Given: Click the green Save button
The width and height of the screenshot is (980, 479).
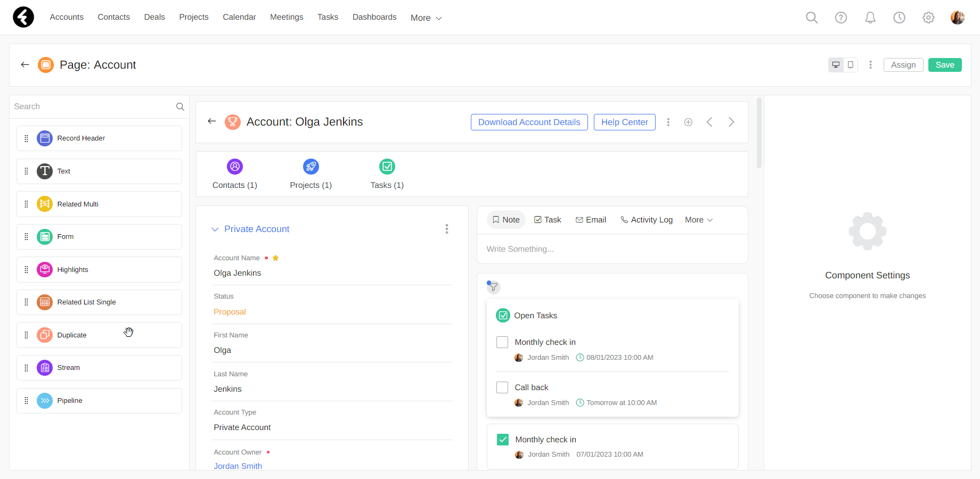Looking at the screenshot, I should 945,65.
